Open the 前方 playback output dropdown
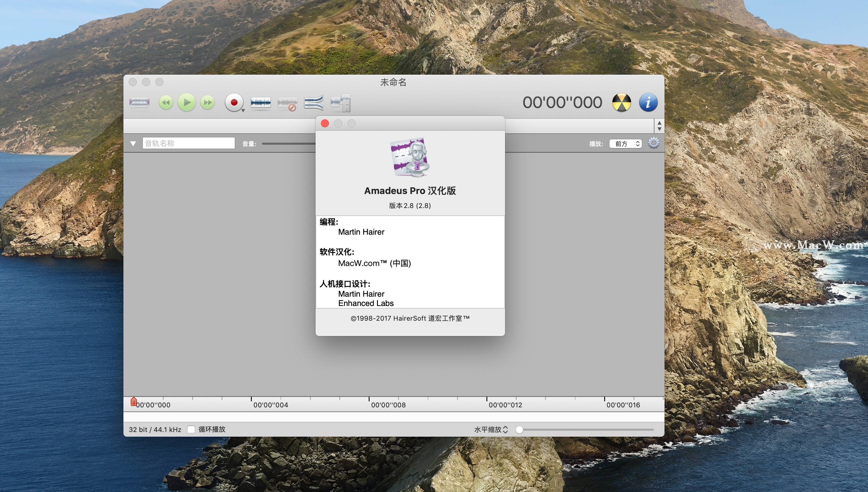The image size is (868, 492). click(625, 144)
